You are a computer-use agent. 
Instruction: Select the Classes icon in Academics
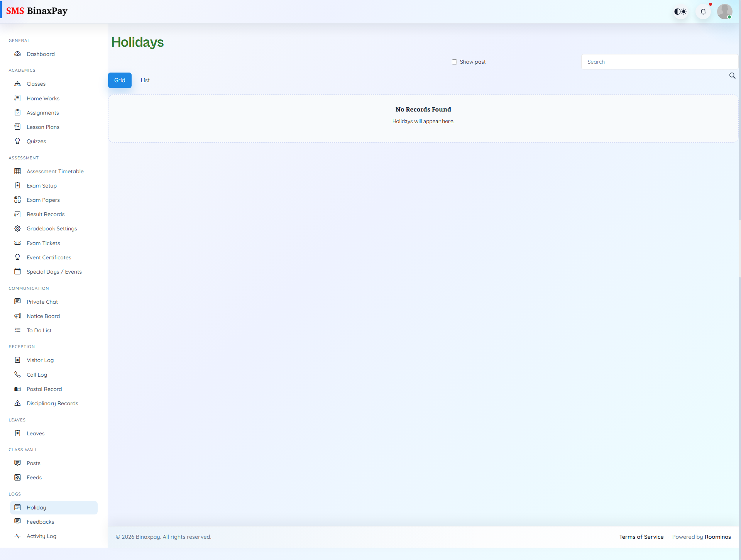click(x=18, y=84)
